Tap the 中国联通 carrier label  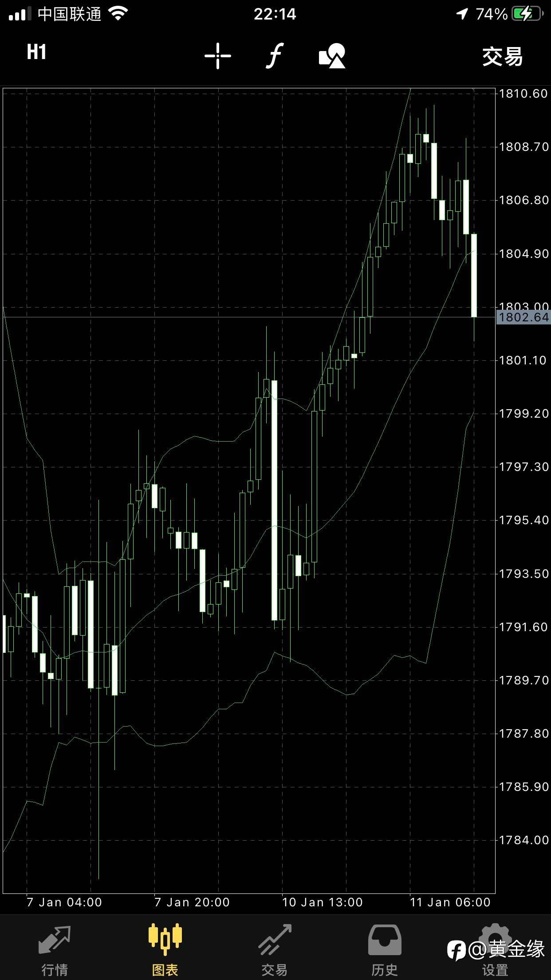tap(70, 14)
